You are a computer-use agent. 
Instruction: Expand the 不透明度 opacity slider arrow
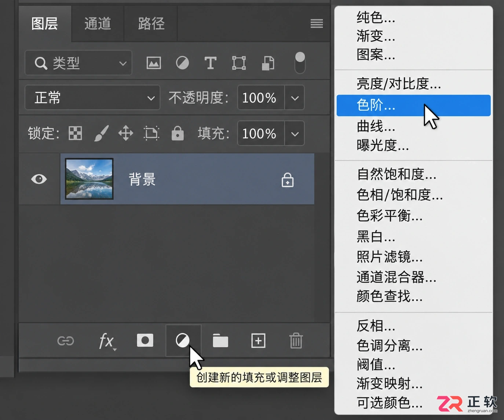click(x=295, y=98)
